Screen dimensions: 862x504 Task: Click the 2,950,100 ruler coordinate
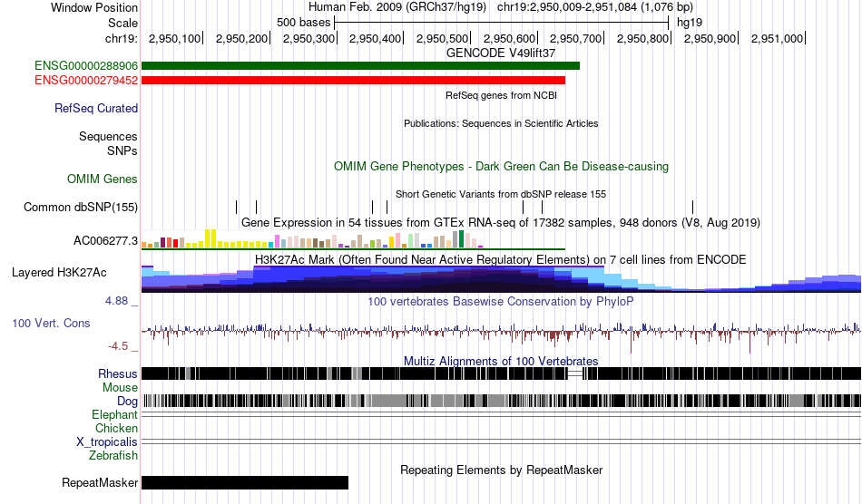click(x=175, y=38)
